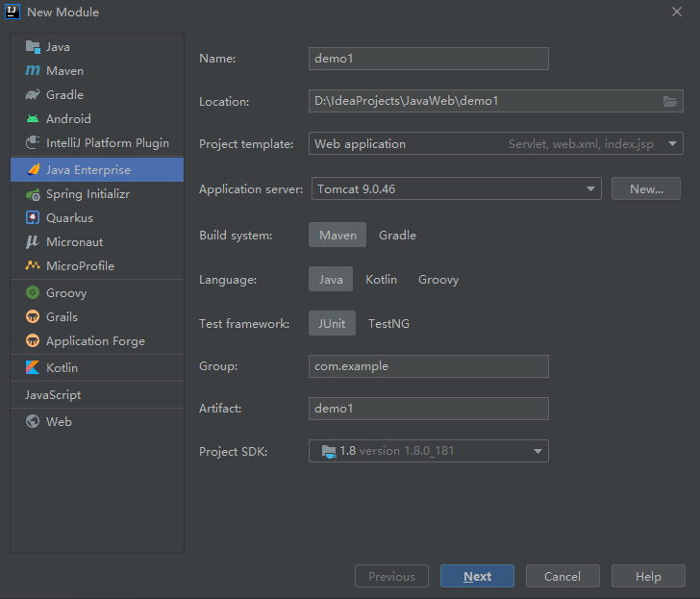Click the Java module type icon
Screen dimensions: 700x599
33,47
